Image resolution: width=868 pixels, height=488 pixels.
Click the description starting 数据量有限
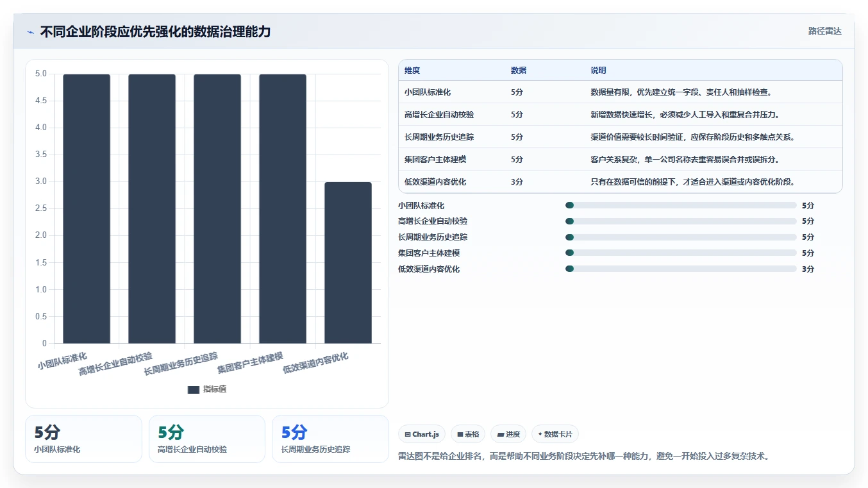[681, 92]
